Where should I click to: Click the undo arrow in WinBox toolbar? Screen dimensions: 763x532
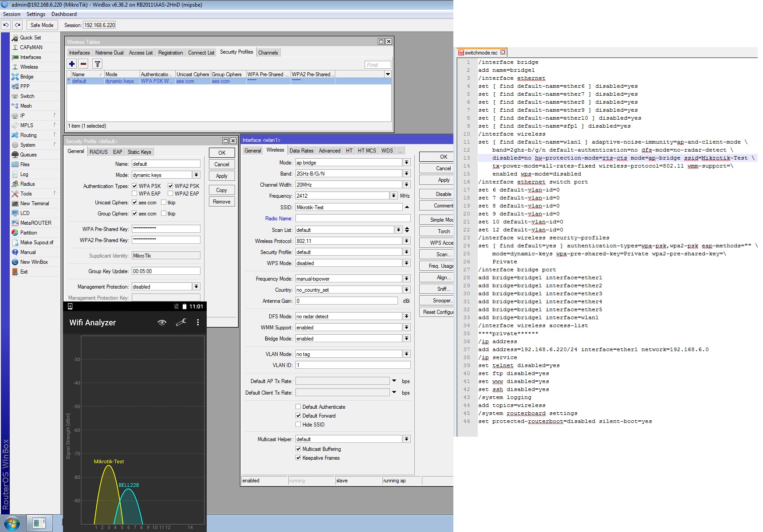point(6,25)
